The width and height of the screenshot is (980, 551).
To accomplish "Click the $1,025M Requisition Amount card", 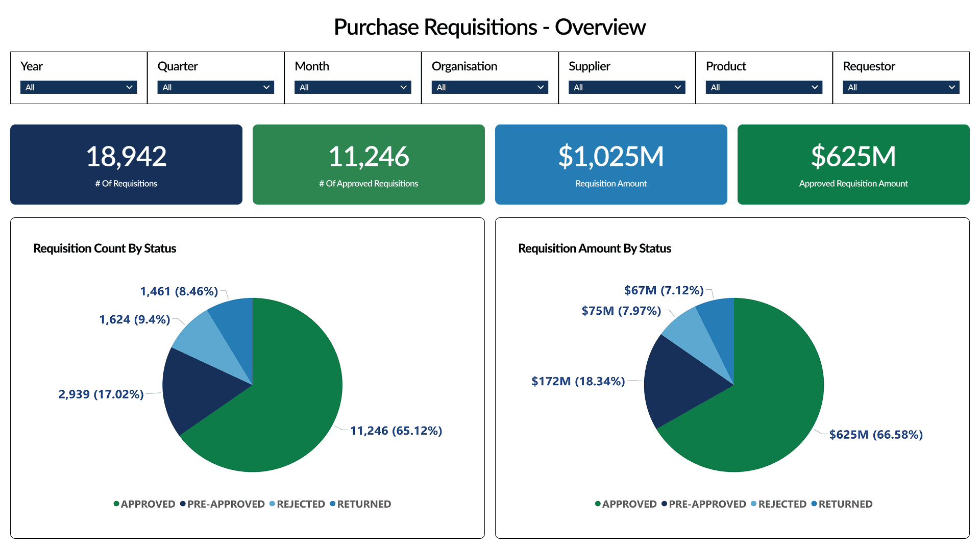I will (x=611, y=164).
